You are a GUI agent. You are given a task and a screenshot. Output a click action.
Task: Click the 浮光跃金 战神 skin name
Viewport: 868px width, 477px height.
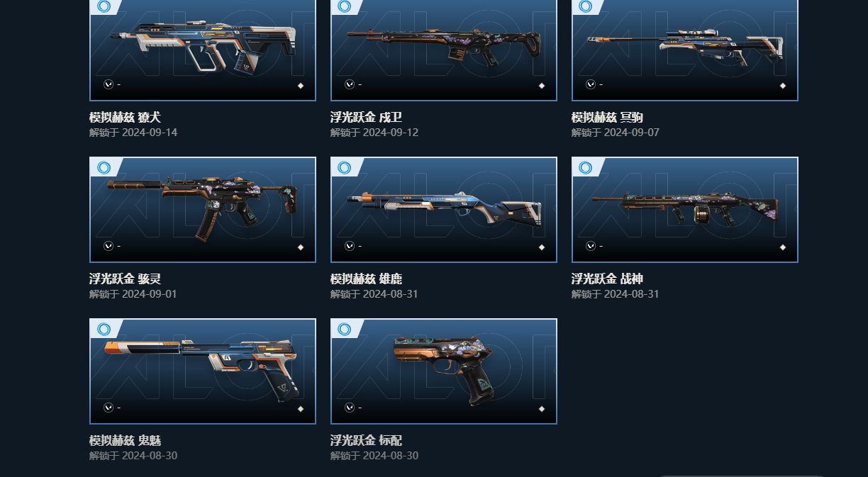coord(607,279)
